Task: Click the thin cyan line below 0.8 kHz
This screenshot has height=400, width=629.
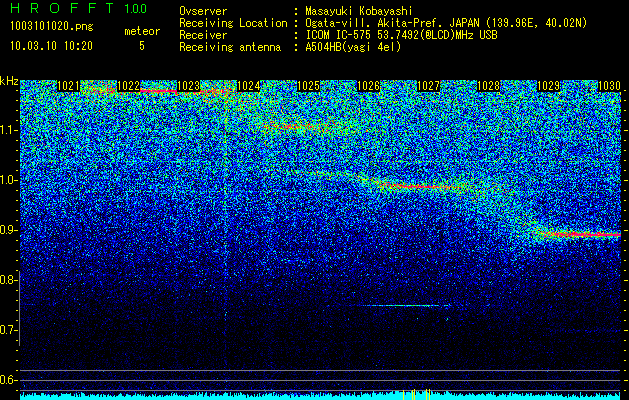Action: click(x=406, y=306)
